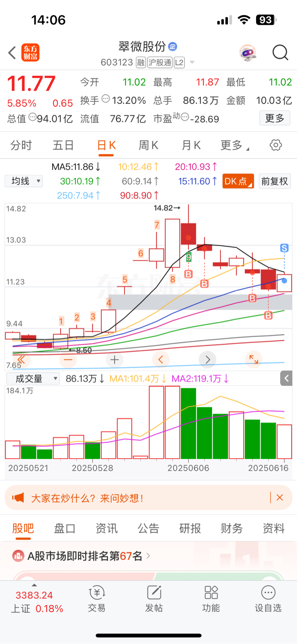The width and height of the screenshot is (297, 644).
Task: Tap the 融 margin tag
Action: coord(141,62)
